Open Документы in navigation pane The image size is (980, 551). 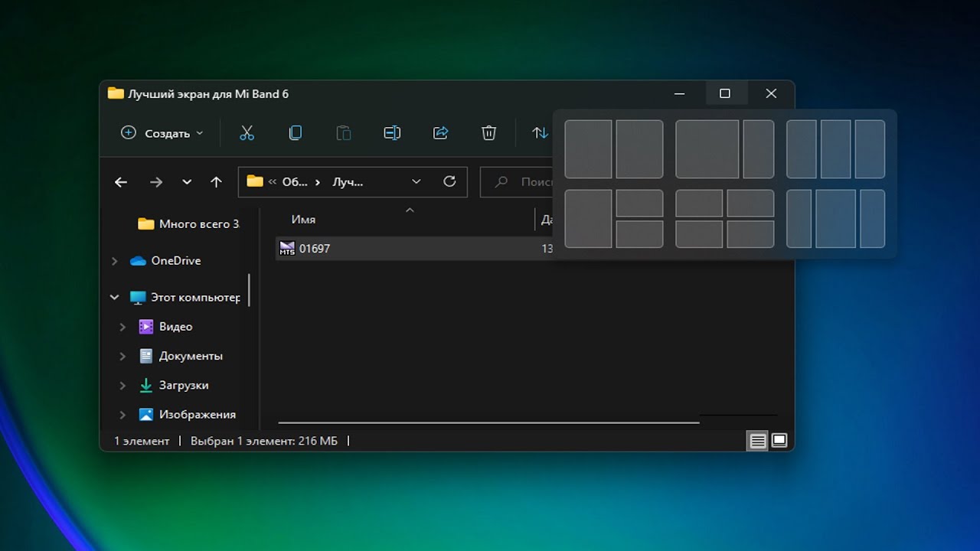pyautogui.click(x=181, y=356)
